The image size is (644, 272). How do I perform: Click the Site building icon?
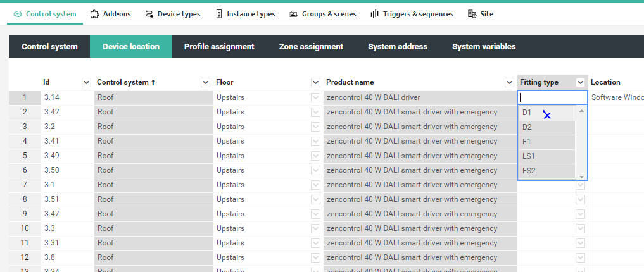tap(472, 14)
